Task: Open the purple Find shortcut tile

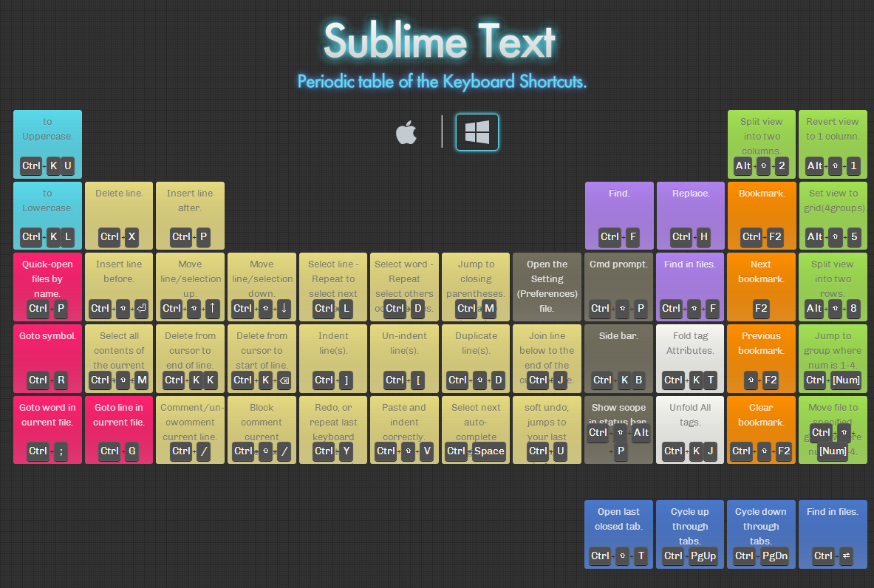Action: [618, 216]
